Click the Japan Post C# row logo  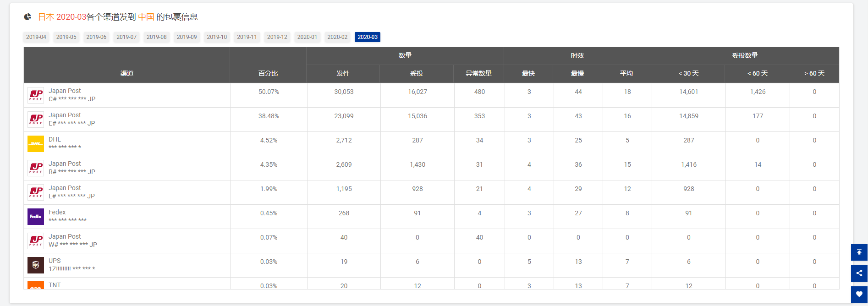36,95
